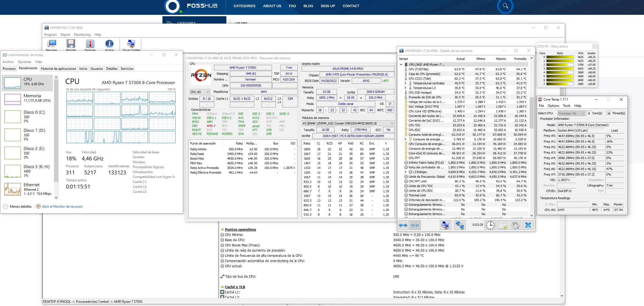
Task: Click the Ryzen logo in system summary
Action: 201,75
